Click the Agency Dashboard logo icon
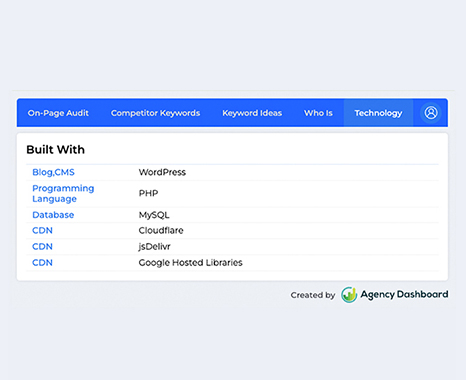 pyautogui.click(x=349, y=295)
